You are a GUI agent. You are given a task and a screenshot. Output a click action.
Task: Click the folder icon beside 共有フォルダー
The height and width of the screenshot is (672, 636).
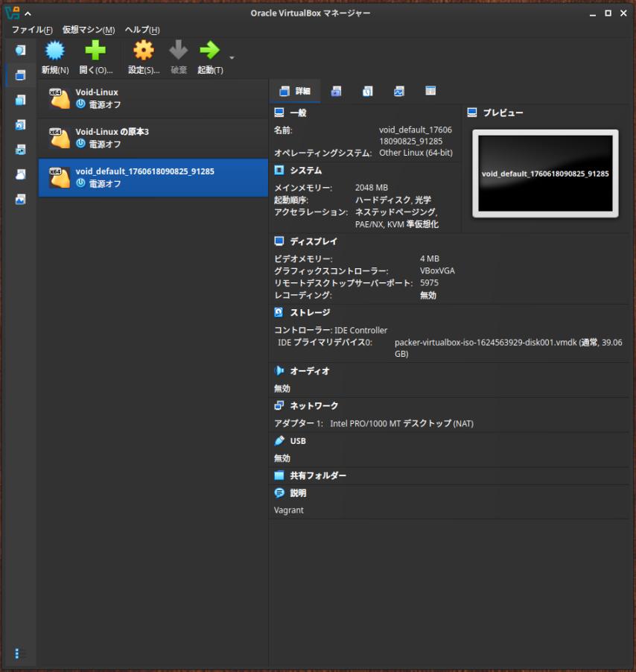tap(279, 475)
